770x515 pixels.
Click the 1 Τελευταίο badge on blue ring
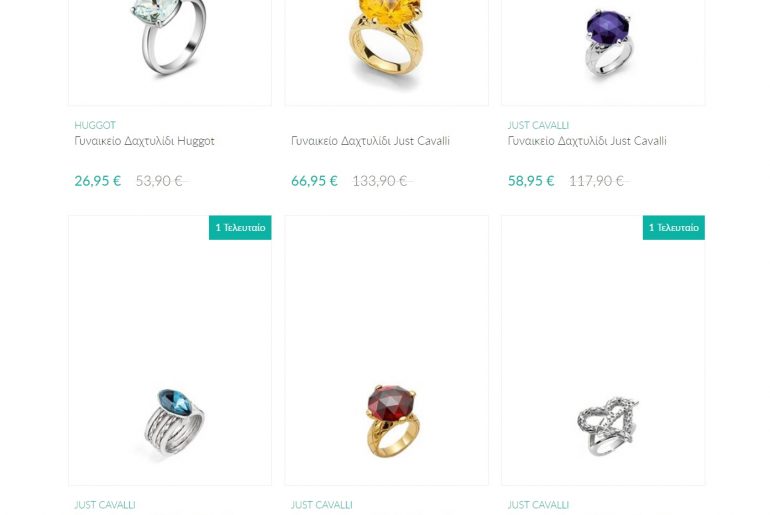click(x=240, y=228)
